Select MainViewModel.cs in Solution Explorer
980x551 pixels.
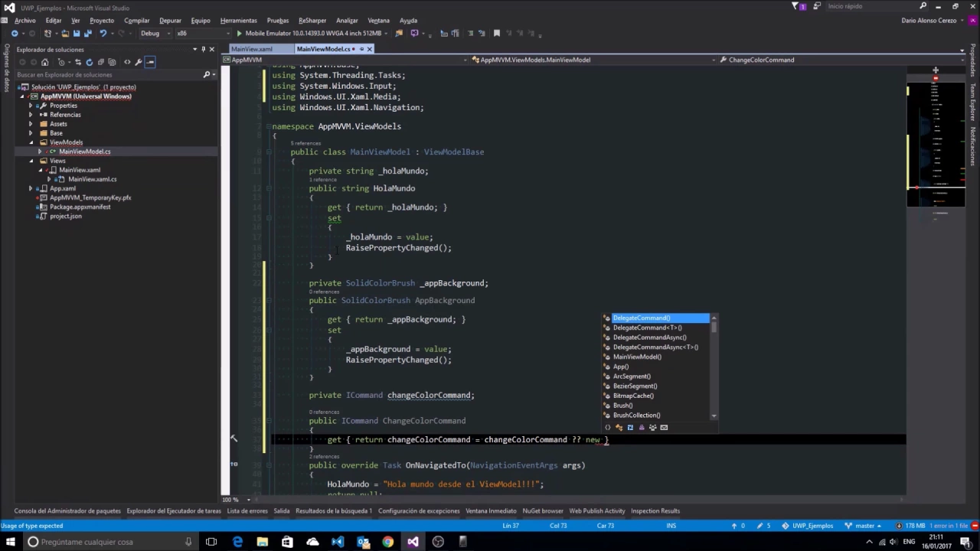click(x=84, y=152)
